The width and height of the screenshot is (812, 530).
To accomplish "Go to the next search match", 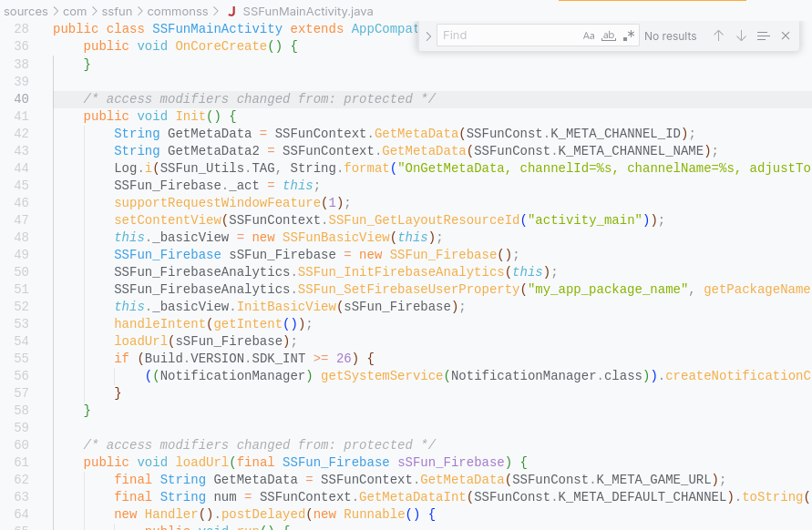I will pyautogui.click(x=741, y=36).
